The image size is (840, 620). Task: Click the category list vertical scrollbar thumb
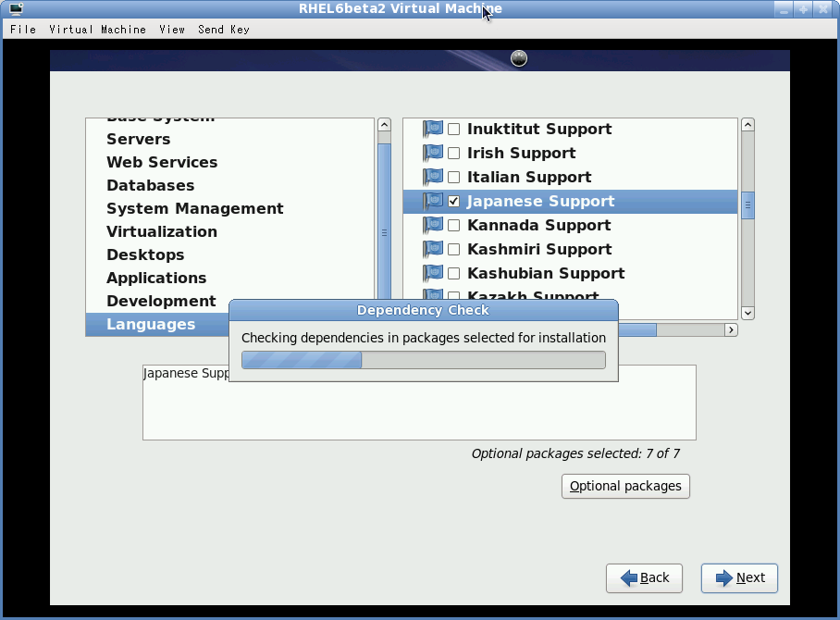pos(384,222)
